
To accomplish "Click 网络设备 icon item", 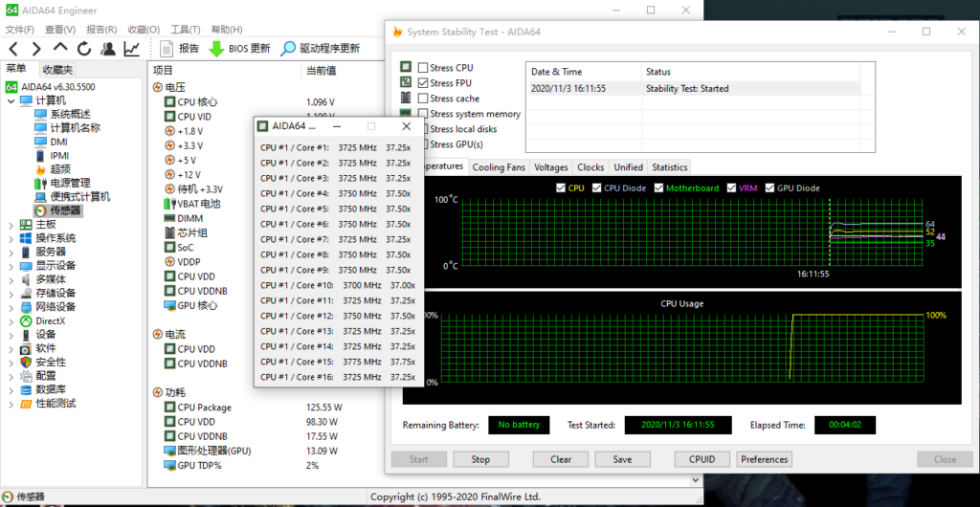I will pyautogui.click(x=48, y=306).
